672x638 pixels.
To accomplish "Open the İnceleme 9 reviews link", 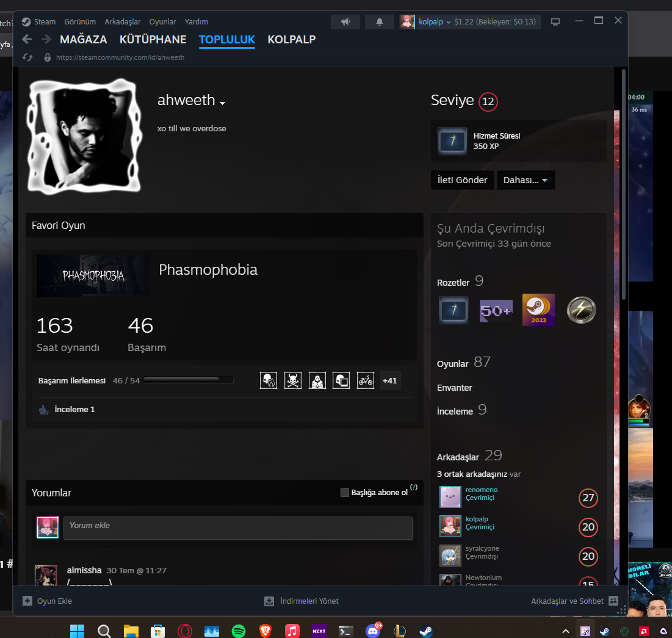I will [x=461, y=410].
